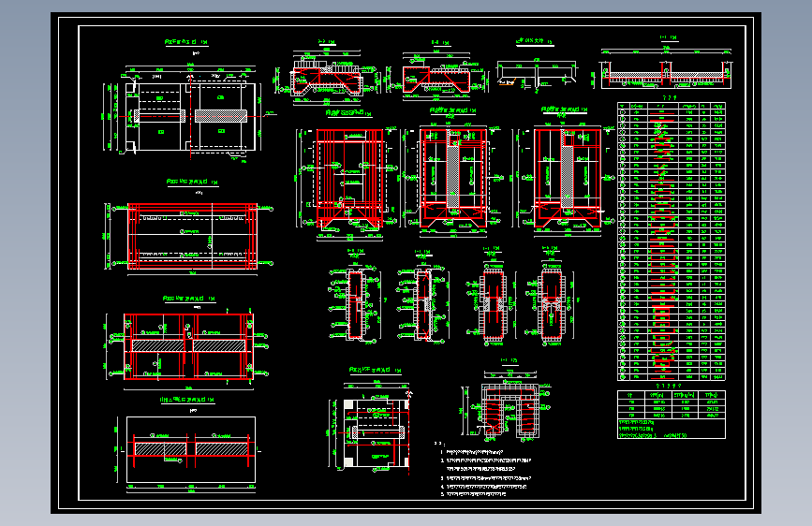Click the first of four narrow vertical sections

355,303
